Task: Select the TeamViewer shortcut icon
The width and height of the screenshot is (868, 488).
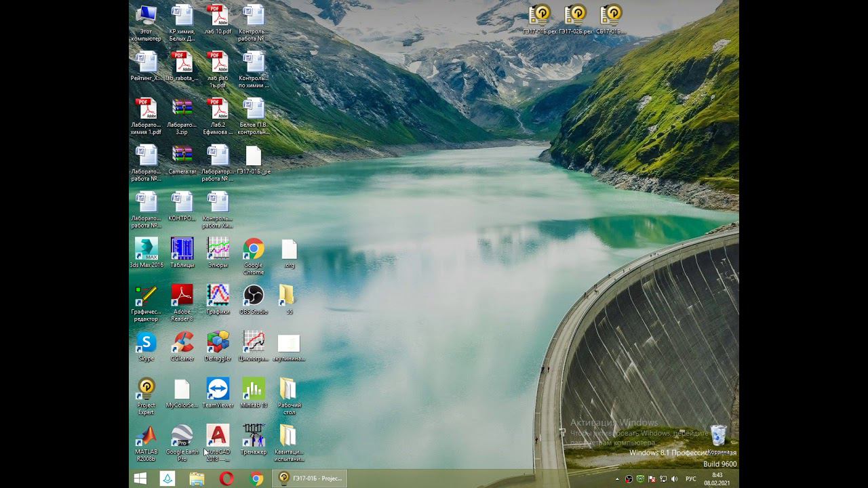Action: pyautogui.click(x=218, y=393)
